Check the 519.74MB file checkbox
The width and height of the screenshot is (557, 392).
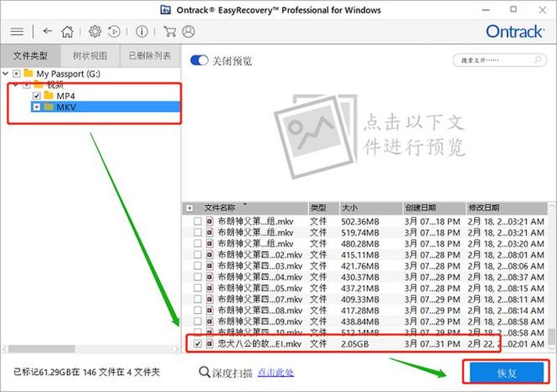click(x=198, y=233)
